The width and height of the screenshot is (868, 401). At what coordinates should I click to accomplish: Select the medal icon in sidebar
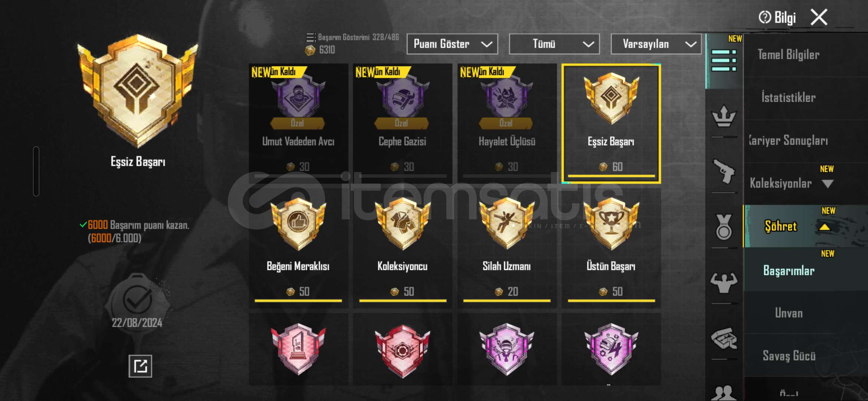724,226
